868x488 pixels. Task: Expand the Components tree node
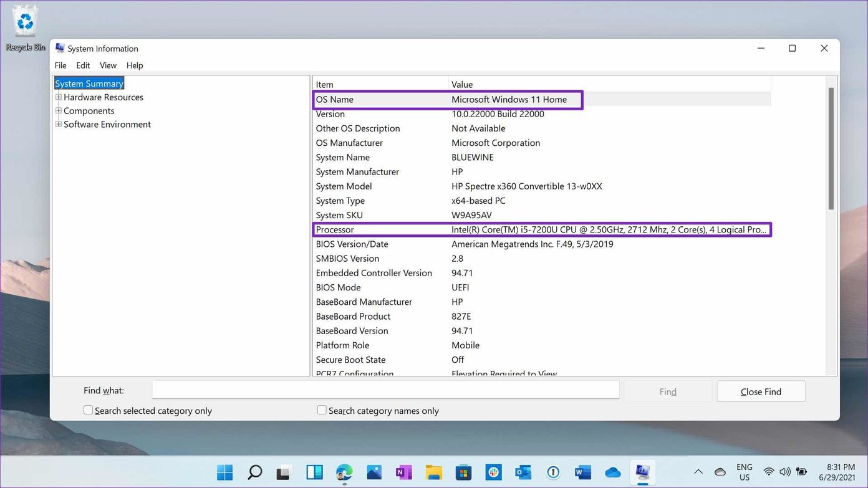point(59,111)
